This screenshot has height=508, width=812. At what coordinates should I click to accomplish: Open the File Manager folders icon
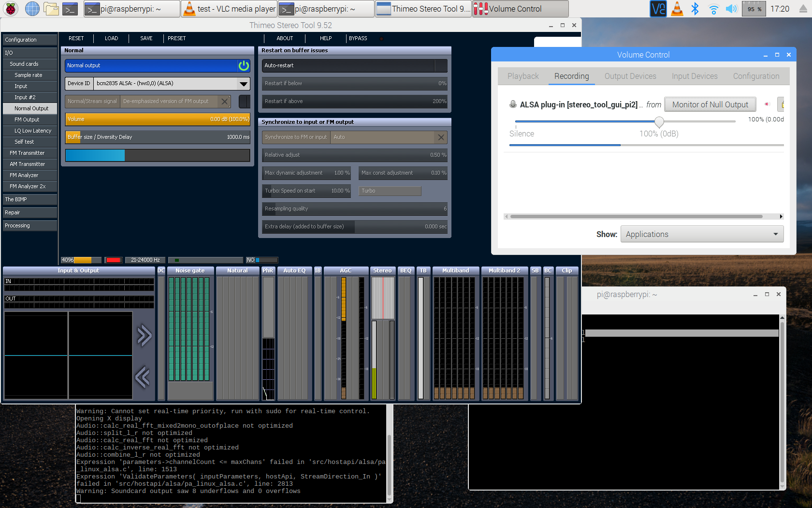[51, 9]
